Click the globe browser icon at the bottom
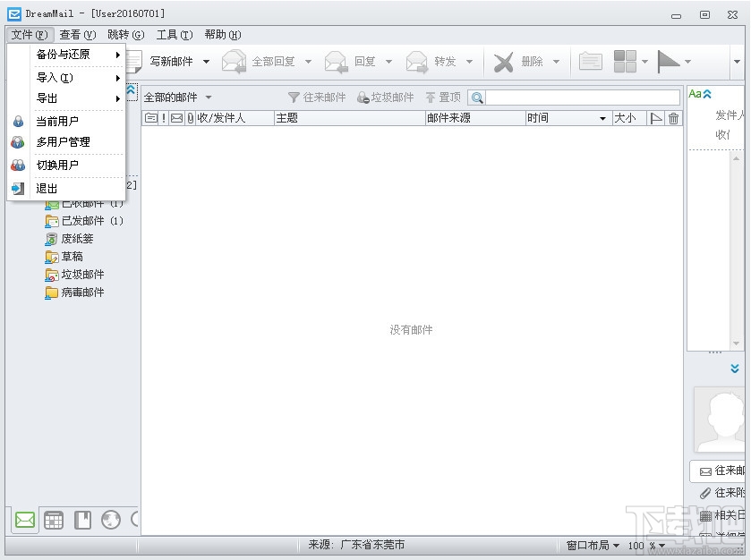751x560 pixels. [112, 520]
